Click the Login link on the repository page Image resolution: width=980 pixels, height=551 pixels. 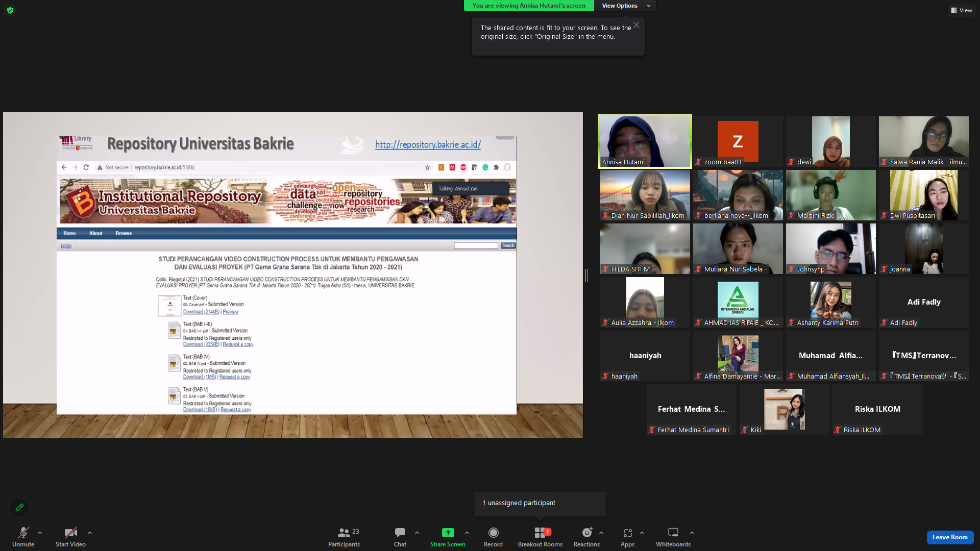66,246
